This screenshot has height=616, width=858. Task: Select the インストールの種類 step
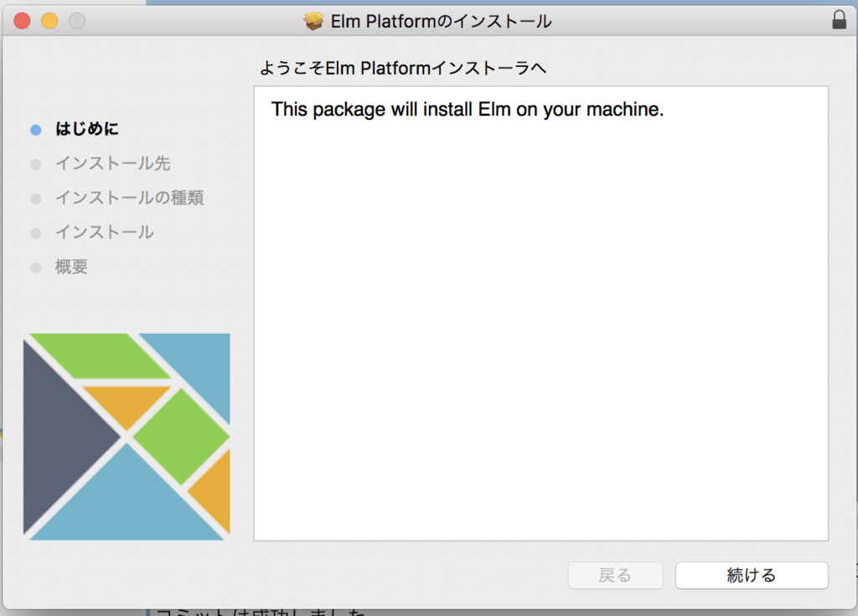[130, 198]
